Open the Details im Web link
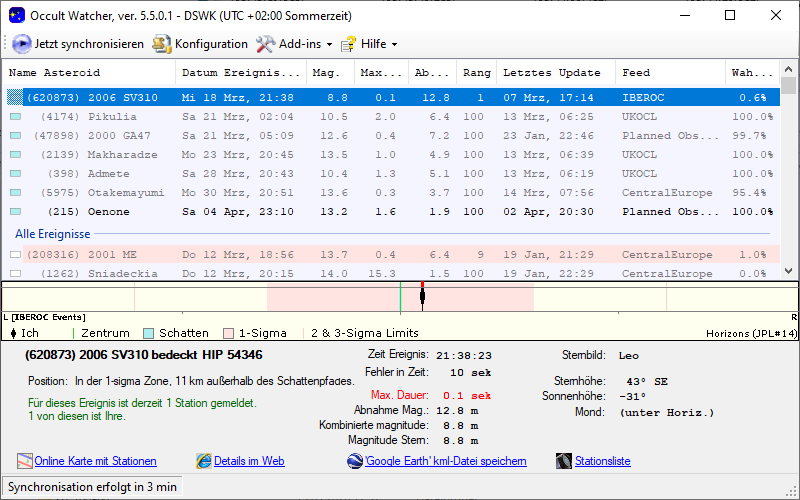Viewport: 800px width, 500px height. (249, 461)
